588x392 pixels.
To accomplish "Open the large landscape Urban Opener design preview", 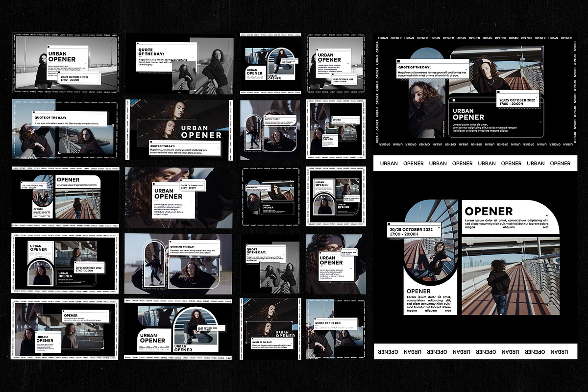I will pyautogui.click(x=475, y=91).
